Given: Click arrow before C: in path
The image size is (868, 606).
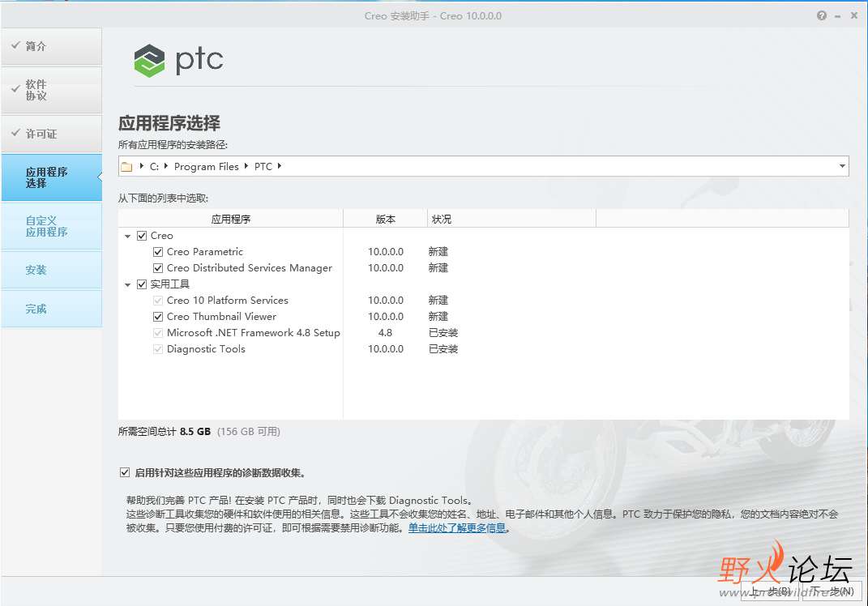Looking at the screenshot, I should coord(142,166).
